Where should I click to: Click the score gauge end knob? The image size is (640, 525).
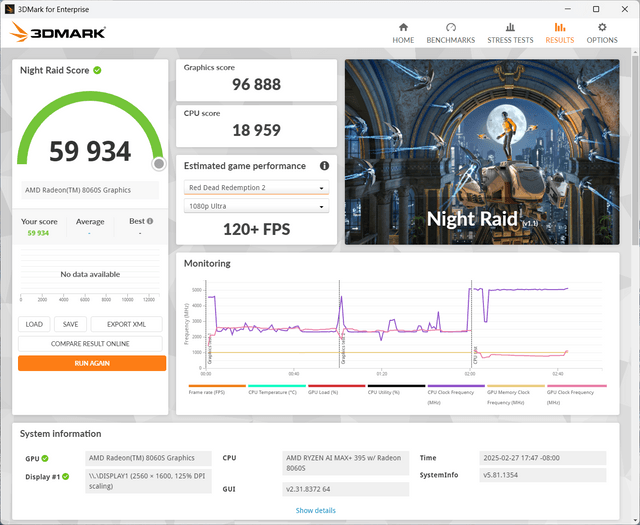[159, 164]
